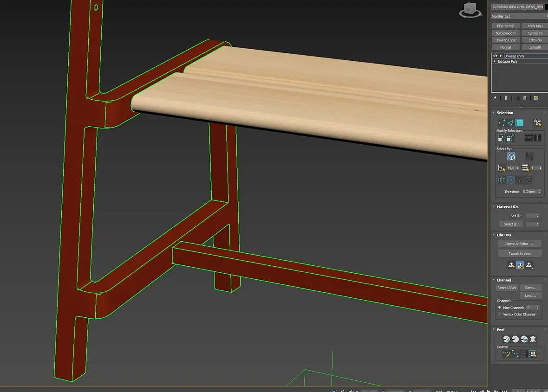548x392 pixels.
Task: Click Quick Peel icon in Peel rollout
Action: point(506,339)
